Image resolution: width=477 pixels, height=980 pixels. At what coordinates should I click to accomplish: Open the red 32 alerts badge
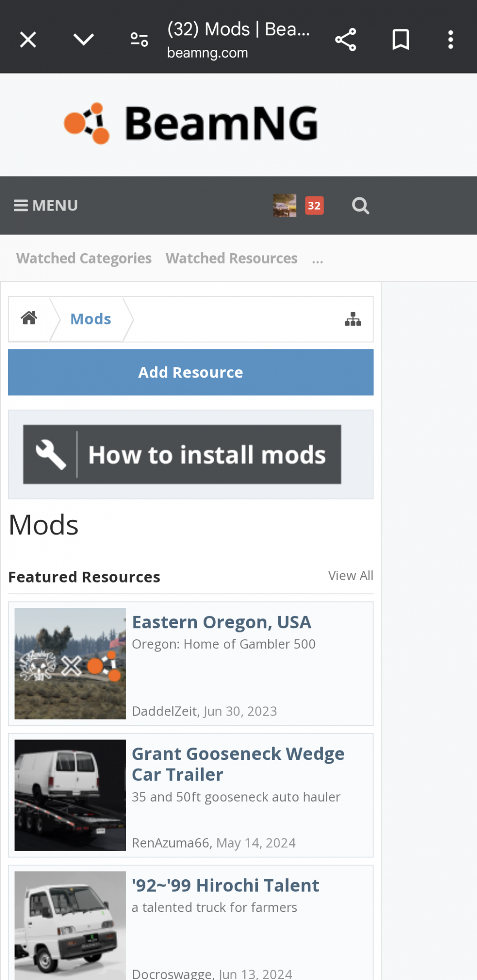314,206
